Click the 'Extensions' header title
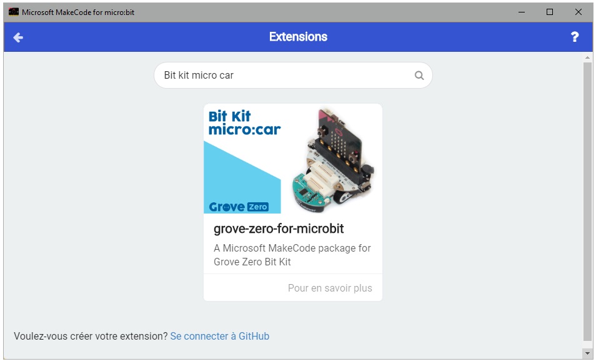 (298, 37)
